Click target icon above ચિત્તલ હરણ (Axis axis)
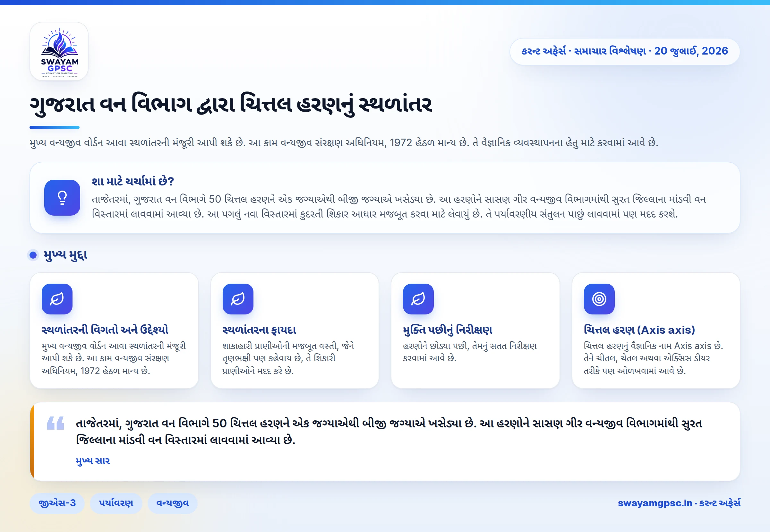770x532 pixels. pyautogui.click(x=599, y=299)
